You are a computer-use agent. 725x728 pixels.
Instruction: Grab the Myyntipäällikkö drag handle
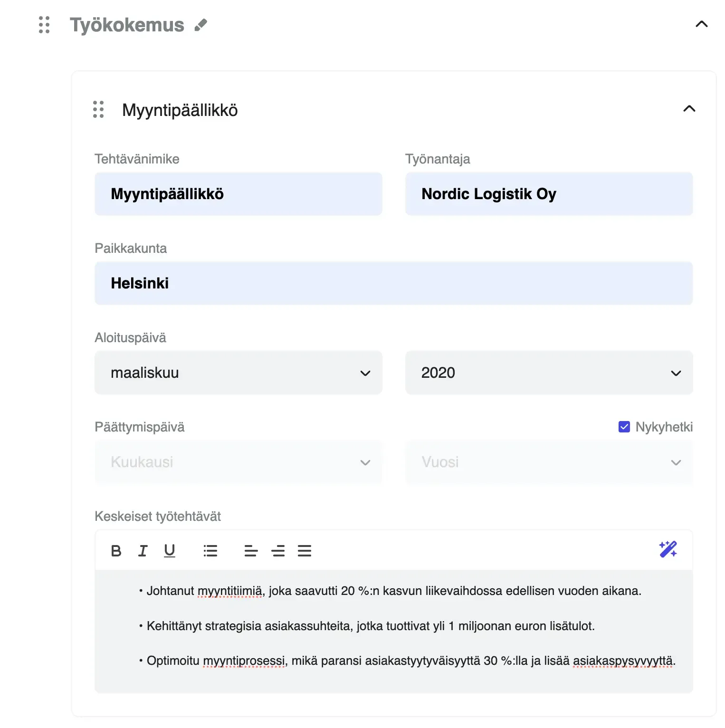pos(98,110)
